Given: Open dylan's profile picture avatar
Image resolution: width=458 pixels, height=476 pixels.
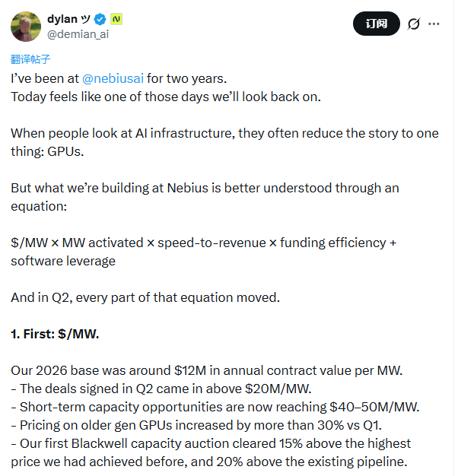Looking at the screenshot, I should point(26,27).
